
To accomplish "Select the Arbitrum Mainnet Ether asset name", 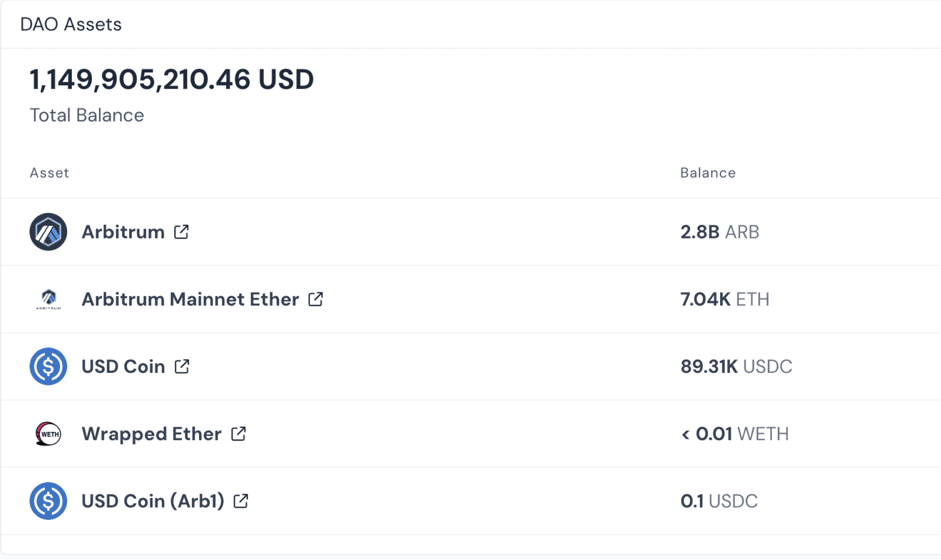I will point(190,299).
